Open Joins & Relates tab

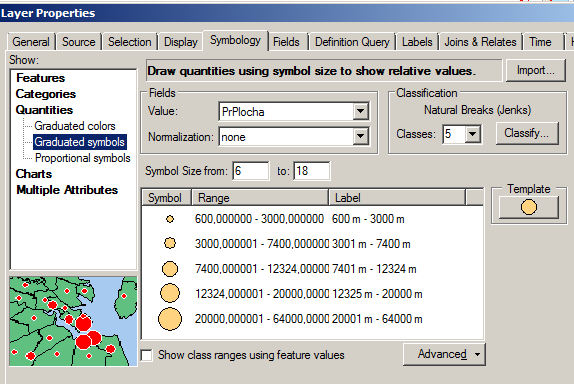[x=480, y=42]
